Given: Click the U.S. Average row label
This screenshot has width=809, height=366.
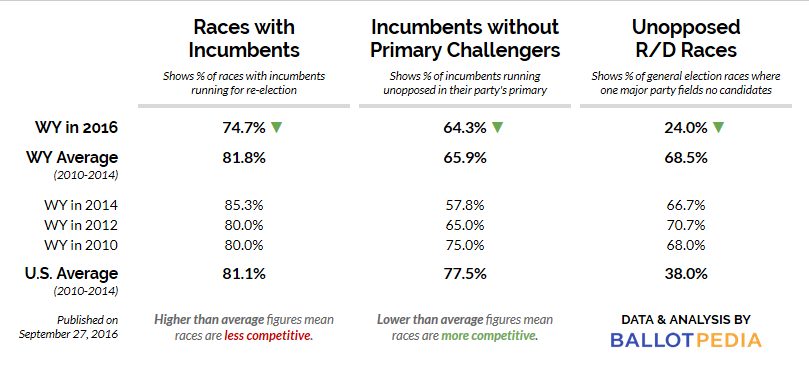Looking at the screenshot, I should click(71, 273).
